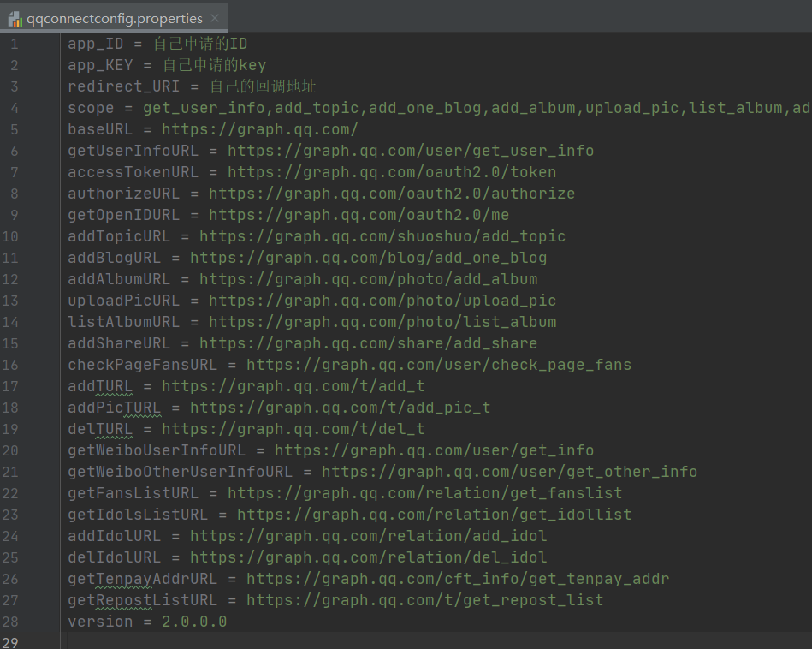Click the app_ID key on line 1
This screenshot has width=812, height=649.
(96, 44)
